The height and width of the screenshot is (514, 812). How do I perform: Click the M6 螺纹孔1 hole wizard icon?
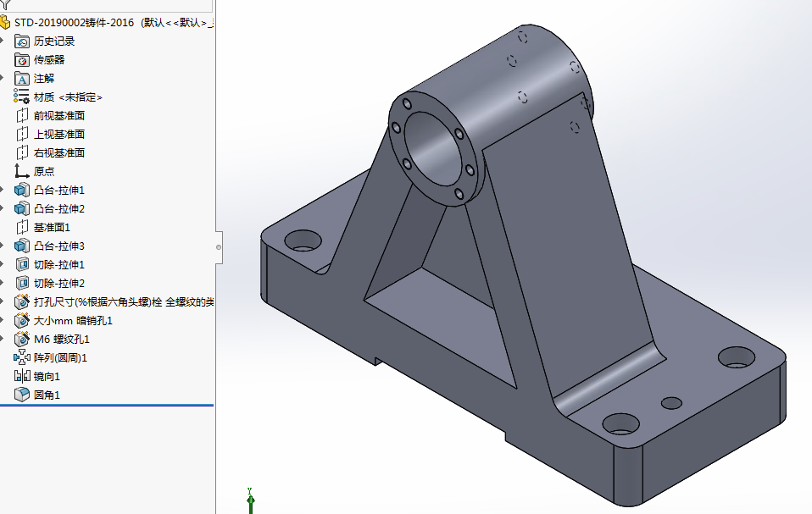pyautogui.click(x=22, y=339)
